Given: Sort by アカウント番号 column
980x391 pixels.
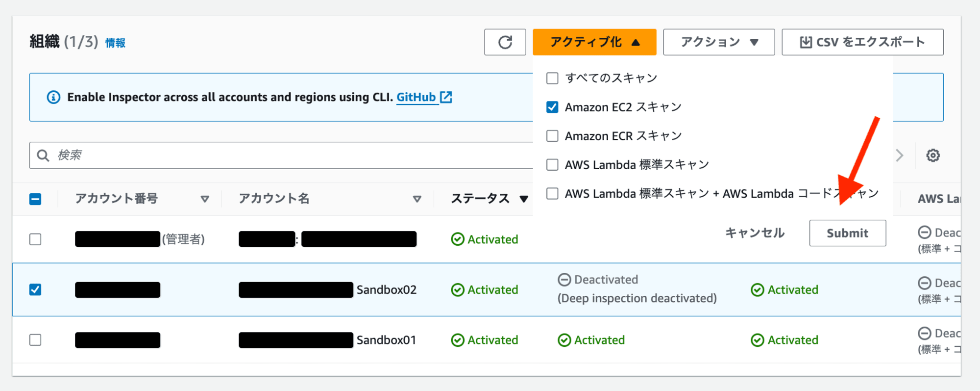Looking at the screenshot, I should [x=205, y=199].
